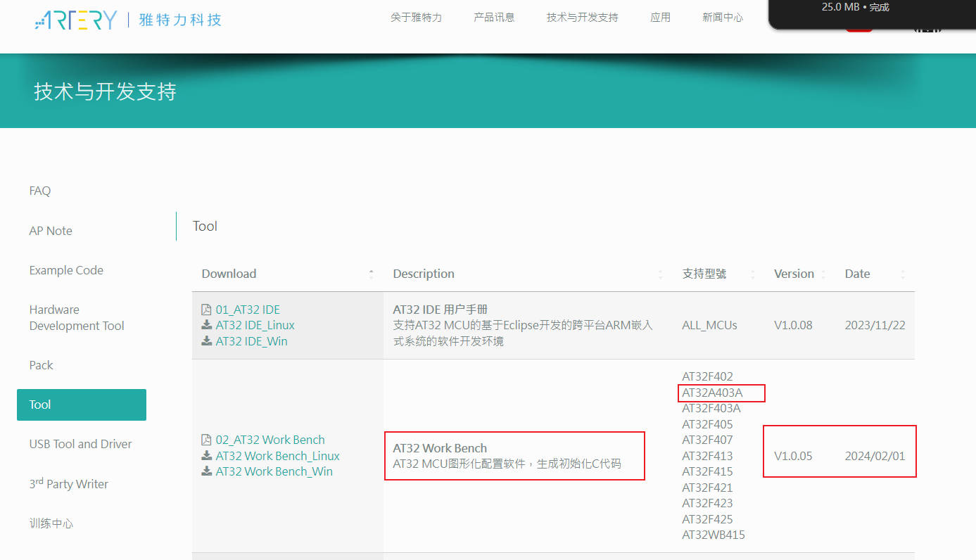The image size is (976, 560).
Task: Open the 产品讯息 menu
Action: (x=494, y=18)
